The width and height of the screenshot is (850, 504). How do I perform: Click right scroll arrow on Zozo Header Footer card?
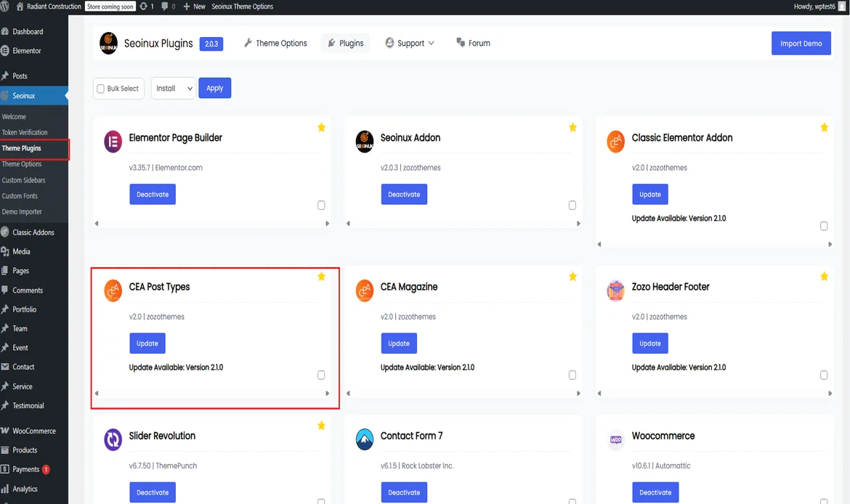coord(830,394)
